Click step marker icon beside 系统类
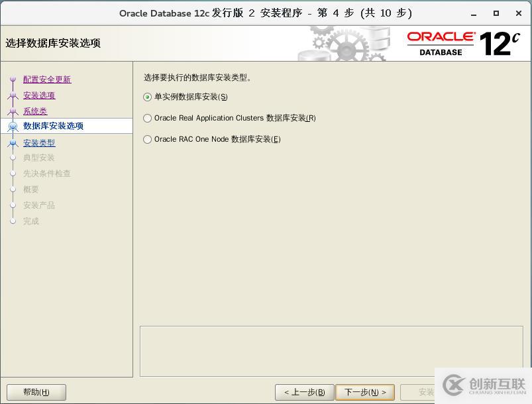This screenshot has width=532, height=404. [13, 111]
